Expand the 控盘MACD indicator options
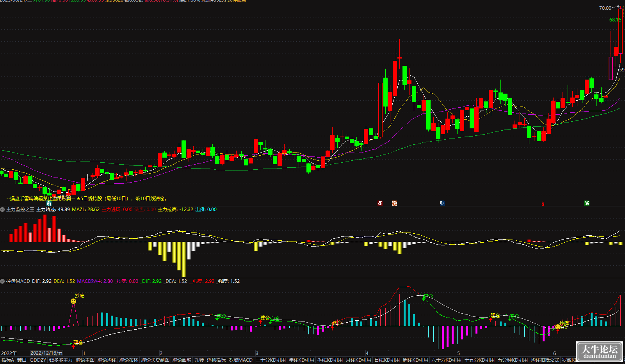This screenshot has height=364, width=625. tap(2, 281)
